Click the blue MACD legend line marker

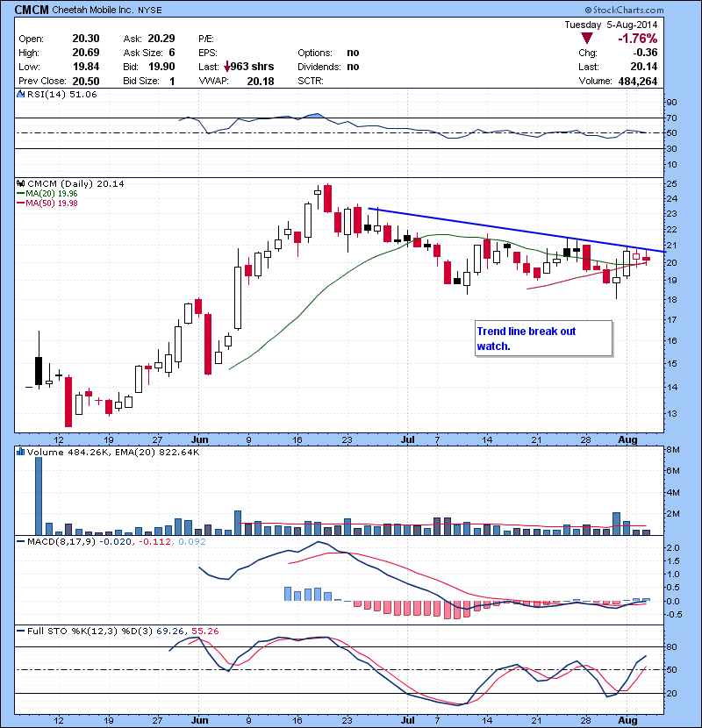(x=20, y=542)
